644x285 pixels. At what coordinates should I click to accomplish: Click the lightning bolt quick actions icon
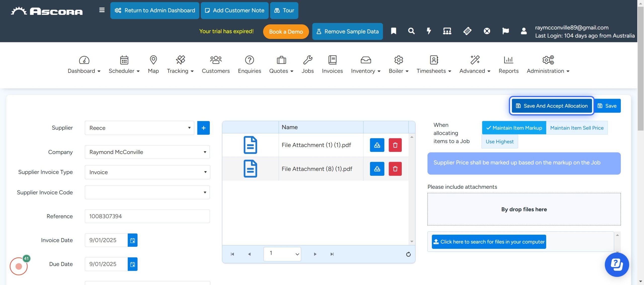click(x=429, y=31)
